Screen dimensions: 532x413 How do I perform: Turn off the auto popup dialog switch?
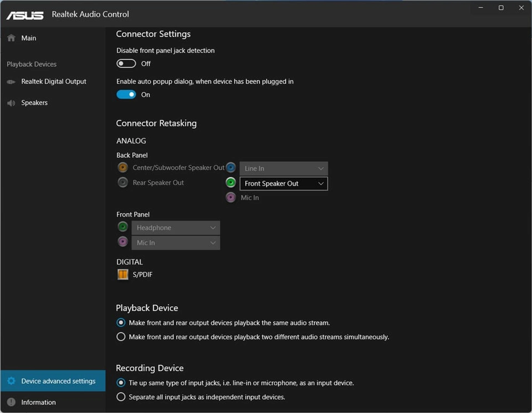tap(126, 95)
